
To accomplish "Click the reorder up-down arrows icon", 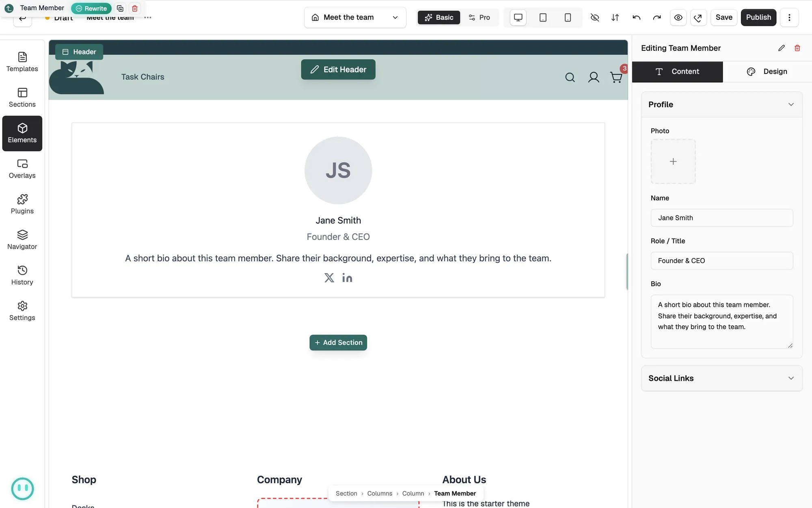I will 615,17.
